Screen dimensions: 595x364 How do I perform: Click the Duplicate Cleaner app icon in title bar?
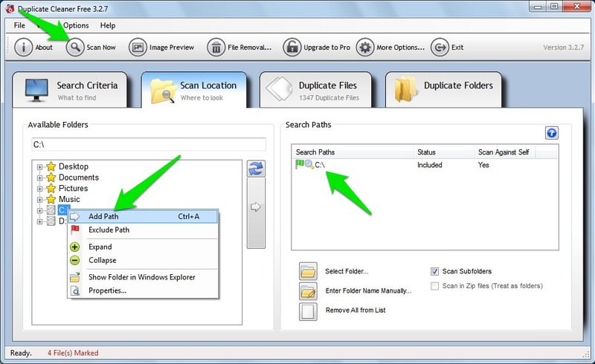click(10, 8)
